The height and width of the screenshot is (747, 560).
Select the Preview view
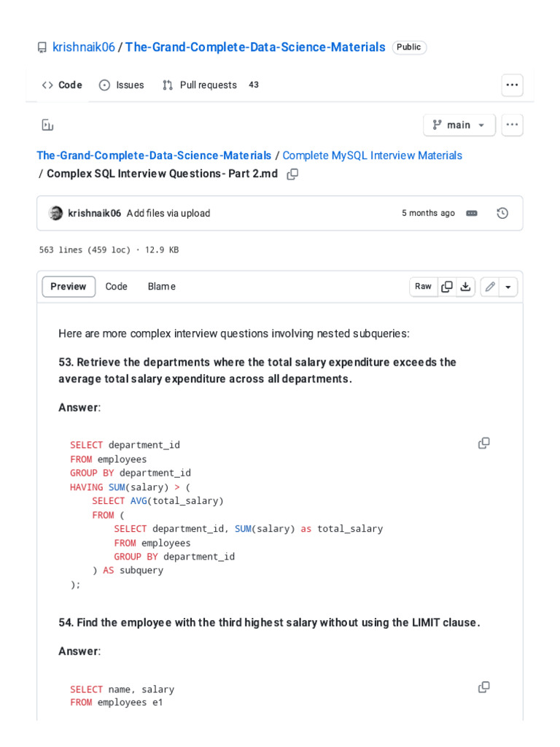69,287
